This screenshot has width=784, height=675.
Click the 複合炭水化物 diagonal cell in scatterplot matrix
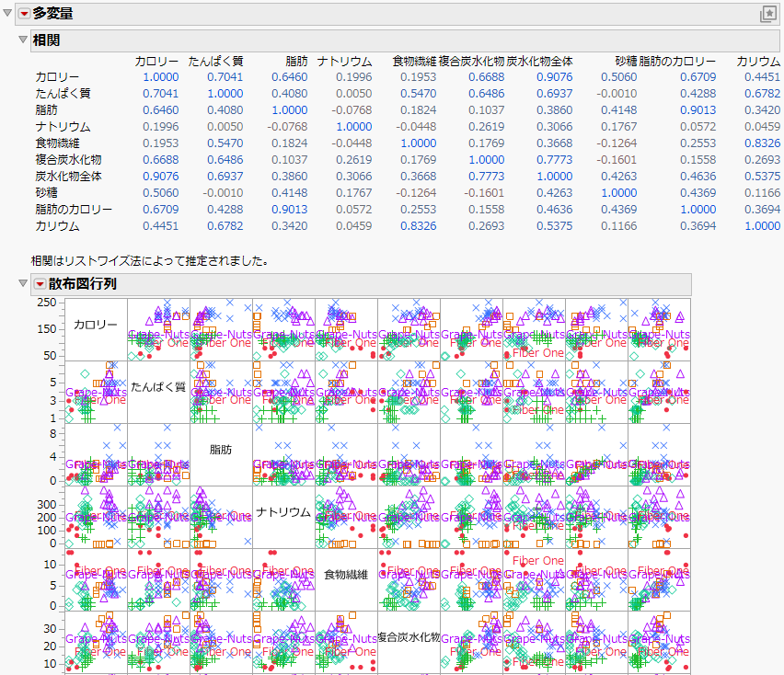click(x=409, y=643)
